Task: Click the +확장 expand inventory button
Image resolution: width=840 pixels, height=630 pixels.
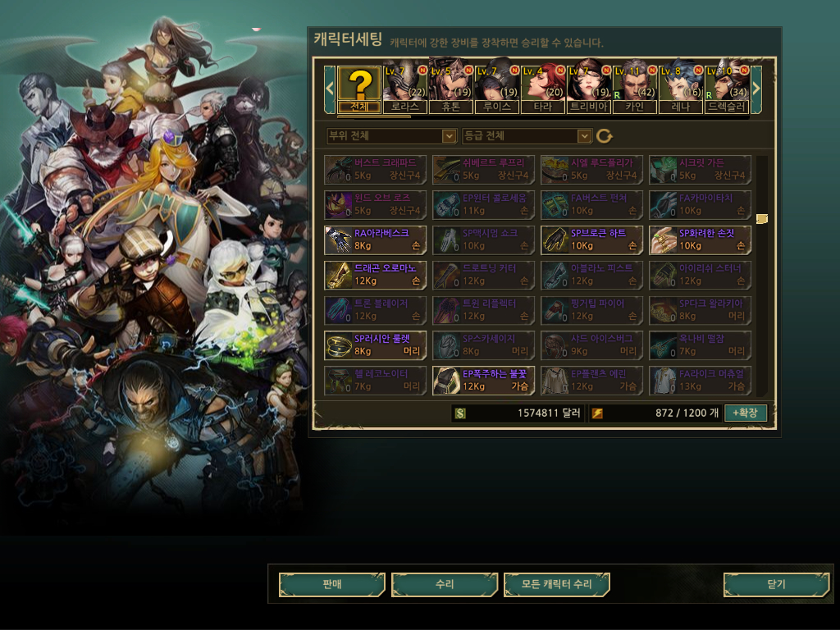Action: [x=745, y=413]
